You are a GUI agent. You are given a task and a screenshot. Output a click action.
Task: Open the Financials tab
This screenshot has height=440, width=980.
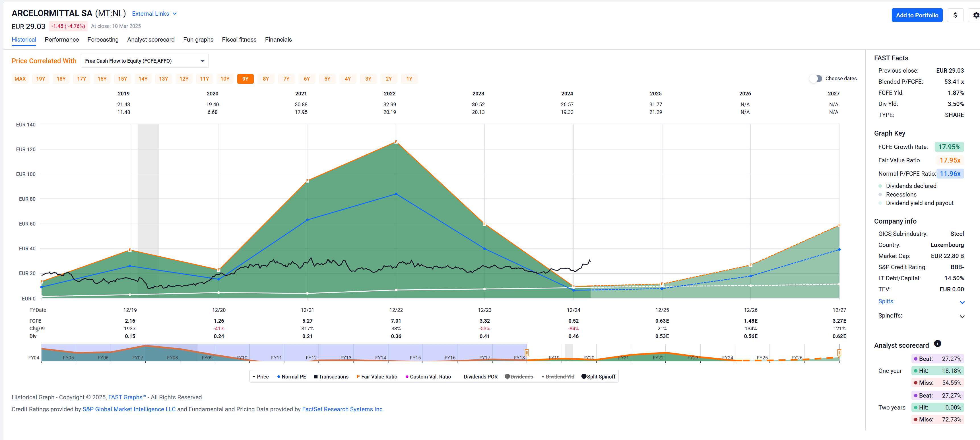[x=278, y=40]
